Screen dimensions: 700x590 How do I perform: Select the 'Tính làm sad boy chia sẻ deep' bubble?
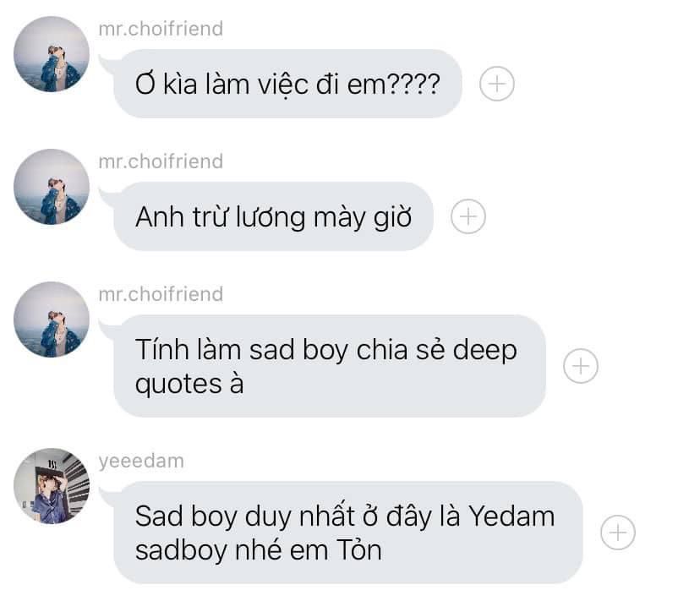(330, 366)
